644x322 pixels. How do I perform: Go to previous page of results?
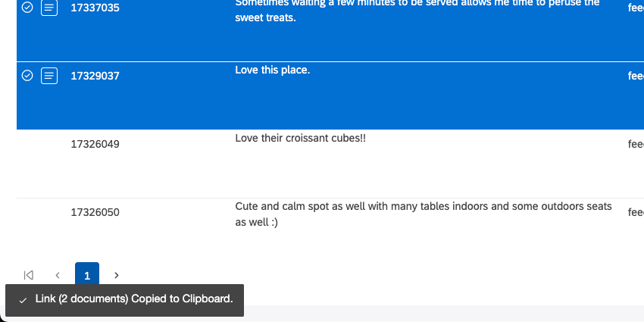(x=58, y=275)
